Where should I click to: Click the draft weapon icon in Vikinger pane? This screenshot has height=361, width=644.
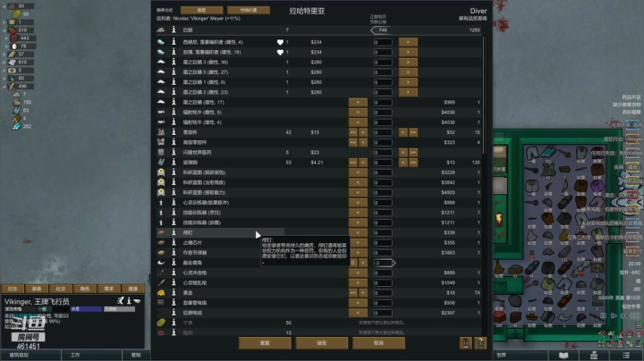(121, 301)
